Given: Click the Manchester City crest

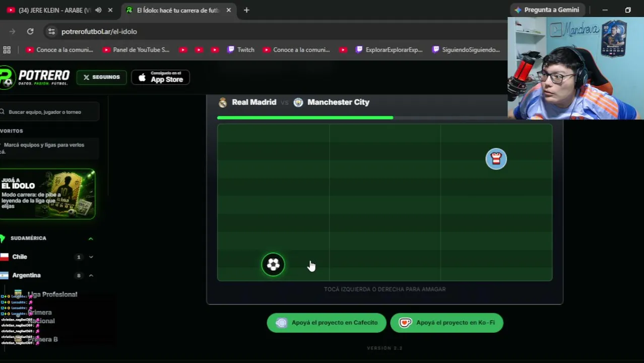Looking at the screenshot, I should click(298, 102).
